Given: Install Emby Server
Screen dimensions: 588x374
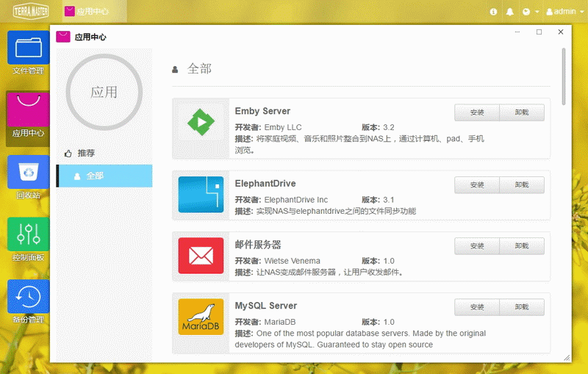Looking at the screenshot, I should (477, 112).
